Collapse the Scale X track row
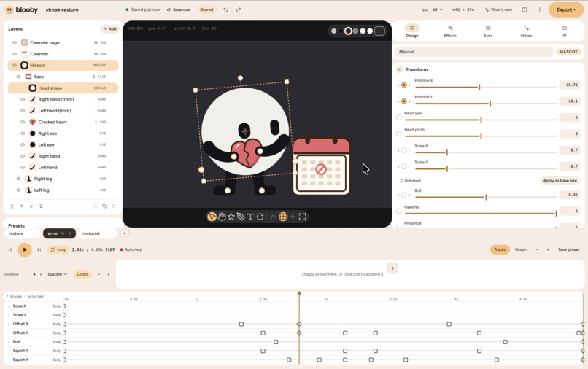The image size is (588, 369). tap(9, 306)
